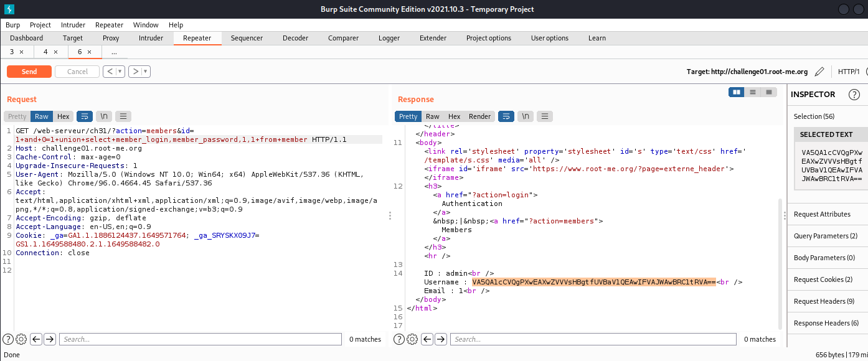Open the Window menu
The width and height of the screenshot is (868, 361).
[x=146, y=25]
